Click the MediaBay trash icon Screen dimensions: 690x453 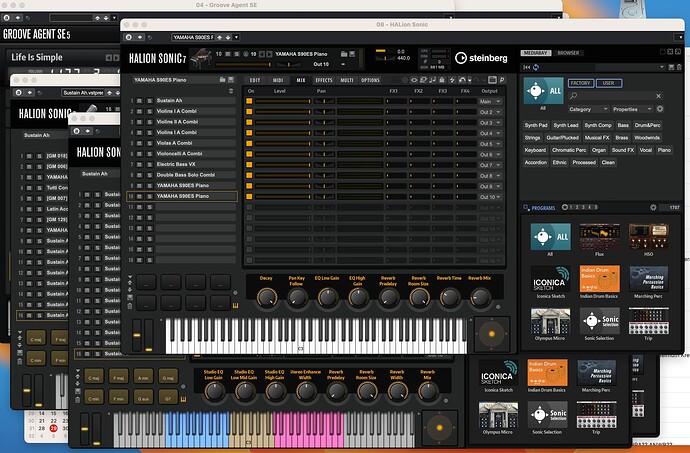click(679, 67)
